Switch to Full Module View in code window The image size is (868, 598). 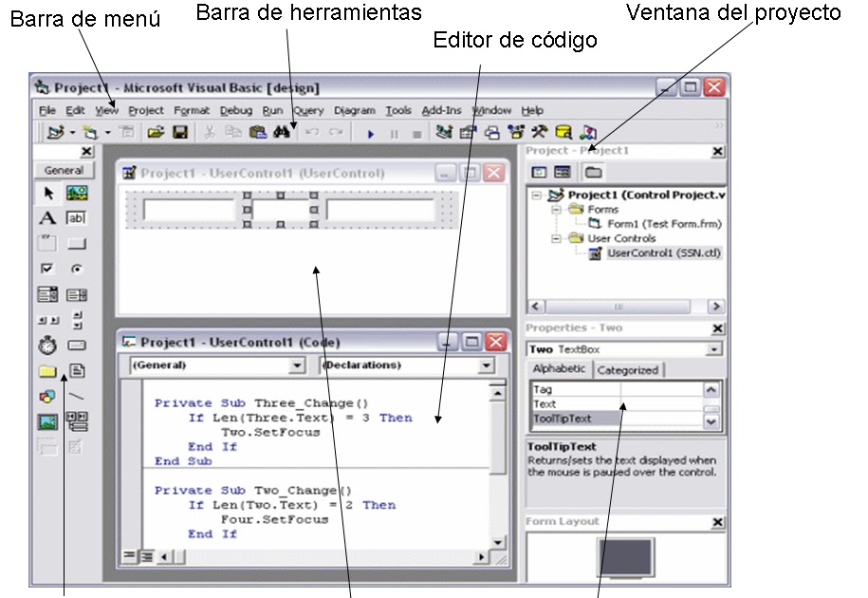pos(146,555)
